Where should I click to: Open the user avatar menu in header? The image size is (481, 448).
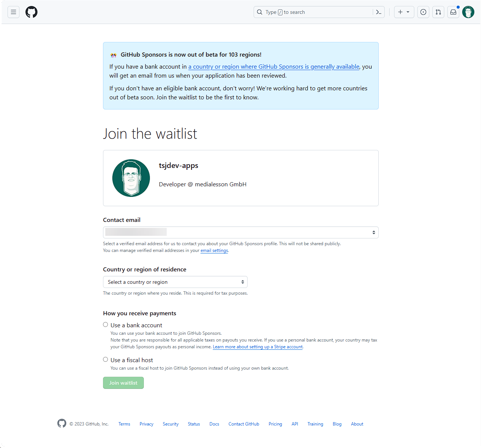(x=468, y=12)
